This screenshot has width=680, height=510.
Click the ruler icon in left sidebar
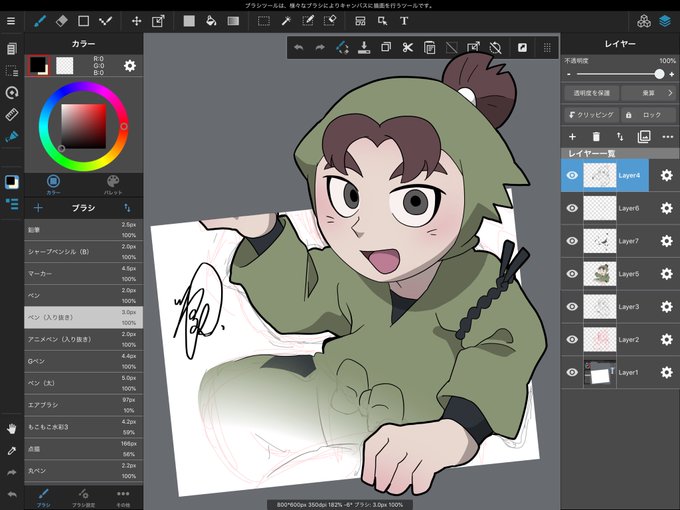tap(12, 114)
